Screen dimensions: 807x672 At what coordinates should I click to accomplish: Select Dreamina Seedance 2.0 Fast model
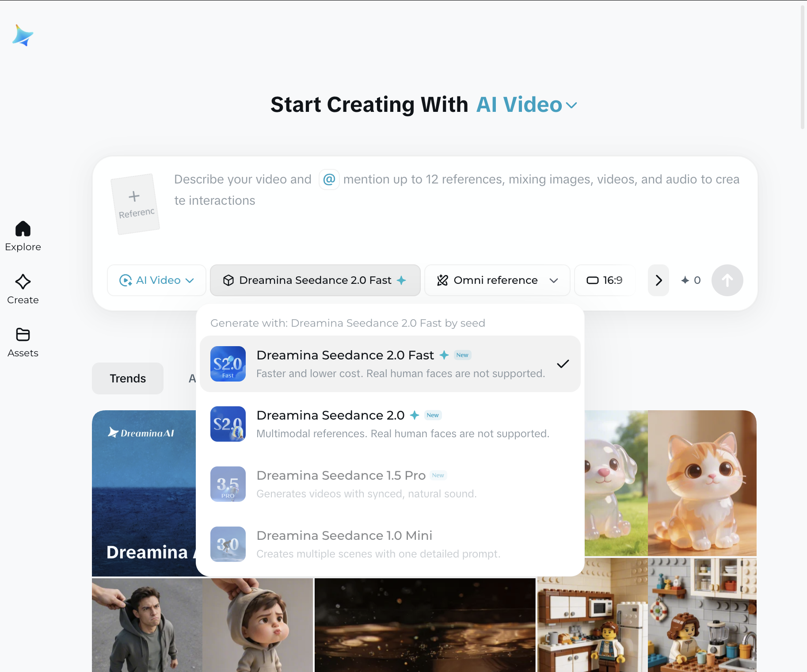pyautogui.click(x=390, y=364)
